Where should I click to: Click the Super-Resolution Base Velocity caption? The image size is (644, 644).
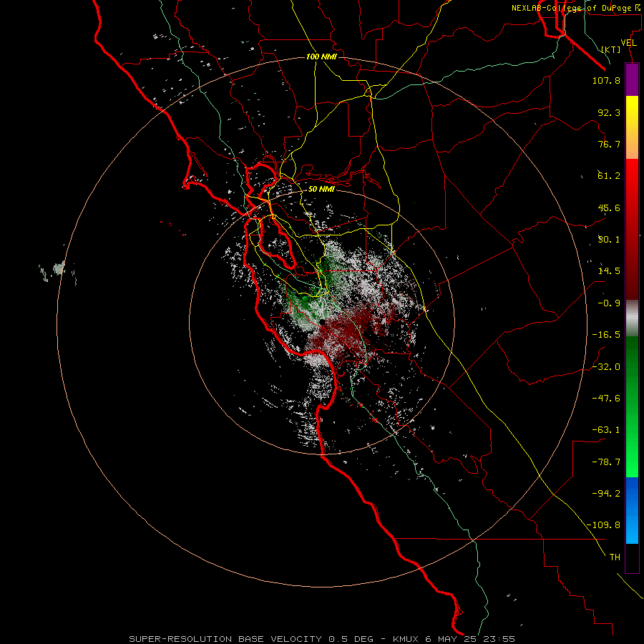point(322,639)
